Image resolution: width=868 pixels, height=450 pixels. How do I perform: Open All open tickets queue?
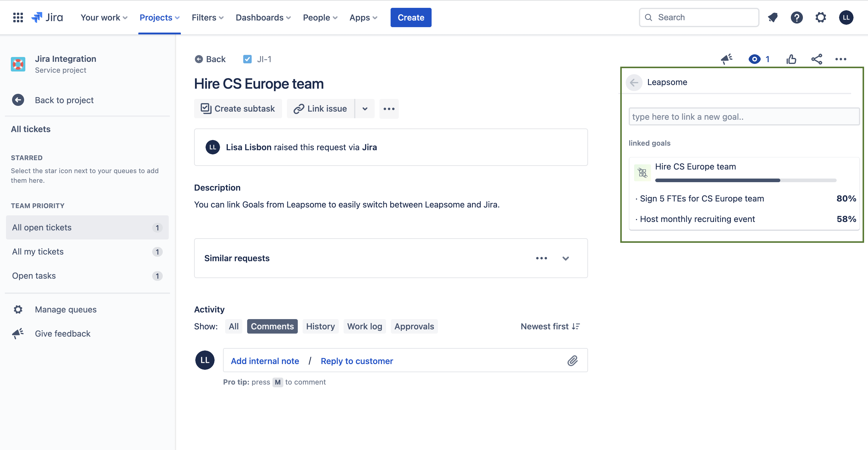click(x=87, y=227)
